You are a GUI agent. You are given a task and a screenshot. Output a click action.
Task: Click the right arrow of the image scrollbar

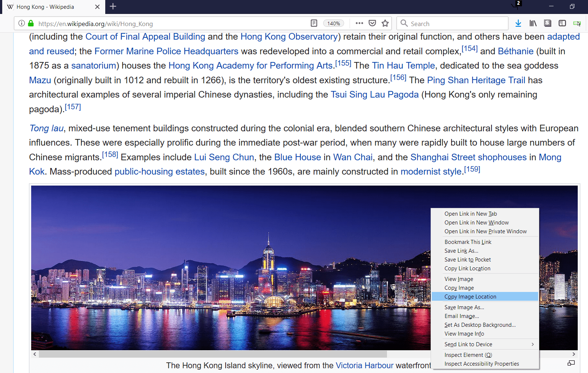coord(574,354)
